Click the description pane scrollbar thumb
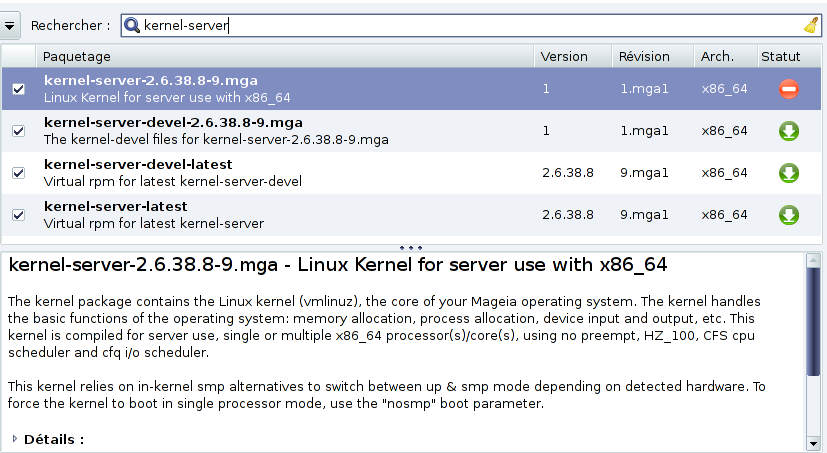 (813, 321)
